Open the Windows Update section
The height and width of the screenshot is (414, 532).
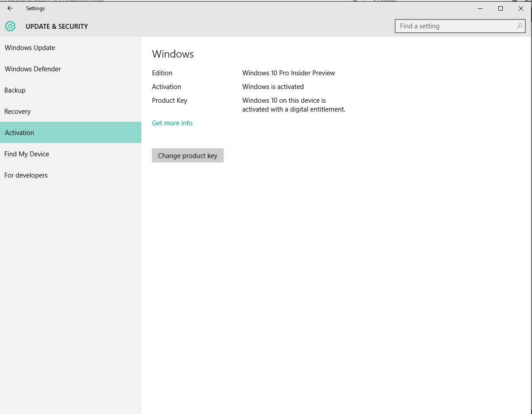coord(71,48)
